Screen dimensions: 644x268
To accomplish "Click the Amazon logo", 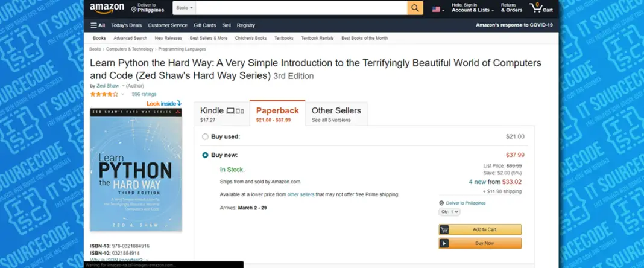I will point(107,8).
